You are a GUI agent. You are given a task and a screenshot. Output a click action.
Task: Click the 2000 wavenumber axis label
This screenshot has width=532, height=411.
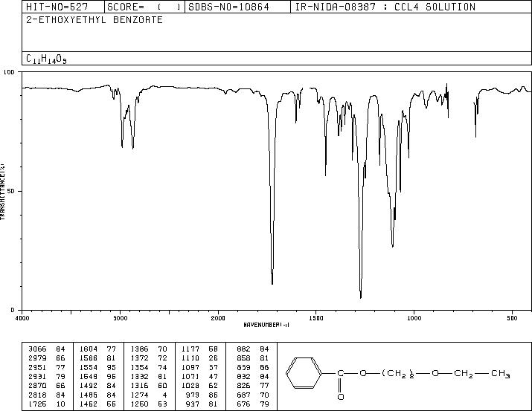[218, 318]
